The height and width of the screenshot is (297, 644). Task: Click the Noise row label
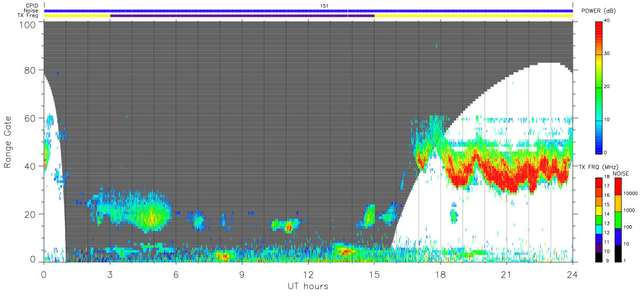point(31,10)
